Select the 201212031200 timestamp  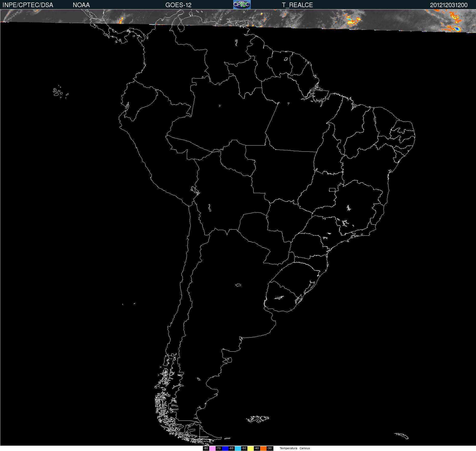[449, 5]
